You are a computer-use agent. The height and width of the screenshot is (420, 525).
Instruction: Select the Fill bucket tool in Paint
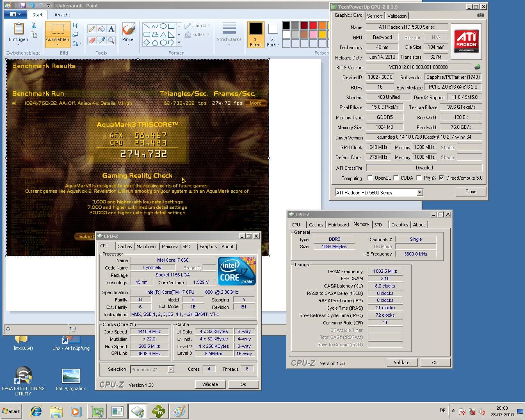click(101, 29)
